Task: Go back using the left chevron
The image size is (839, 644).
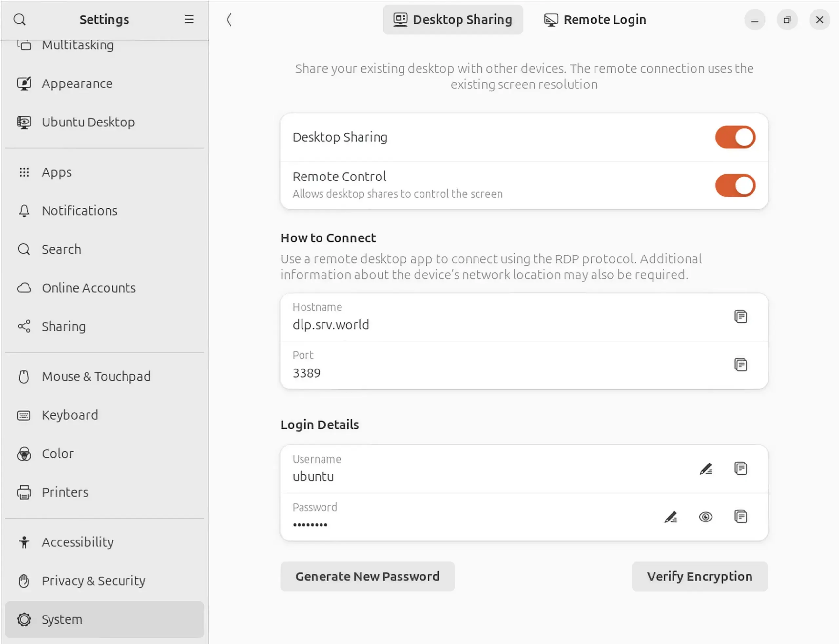Action: pos(229,20)
